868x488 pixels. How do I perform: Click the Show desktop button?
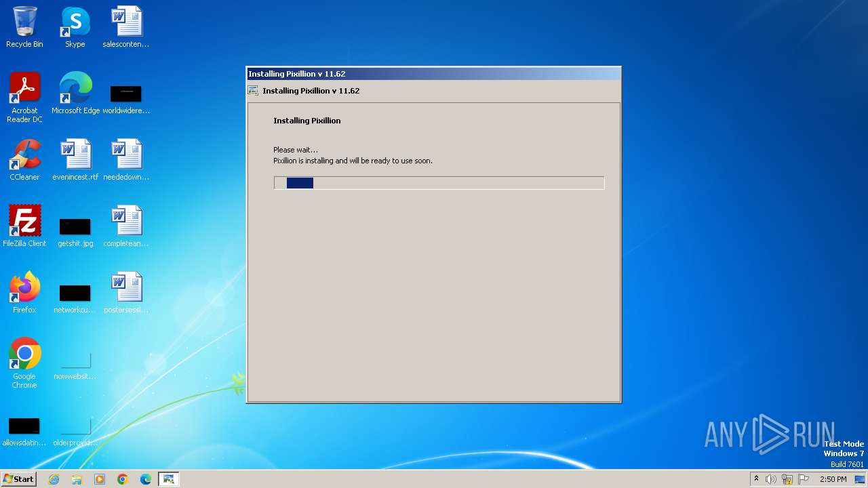(861, 479)
